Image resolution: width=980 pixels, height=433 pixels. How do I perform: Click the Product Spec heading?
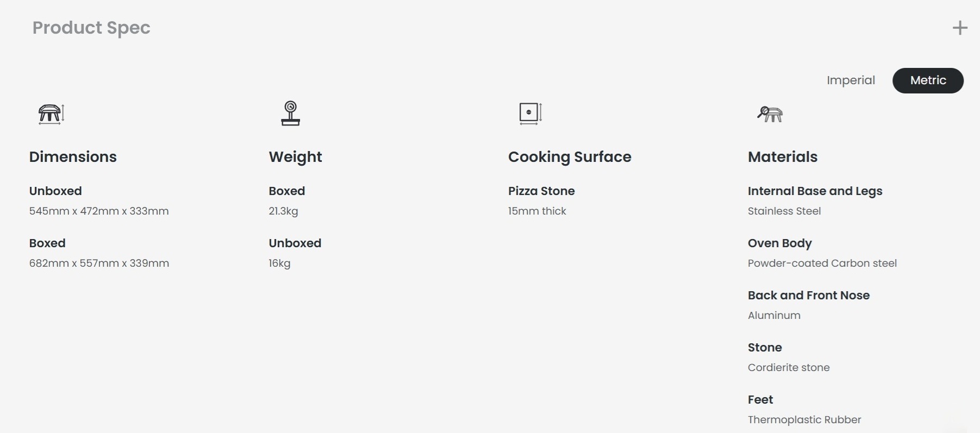point(91,28)
